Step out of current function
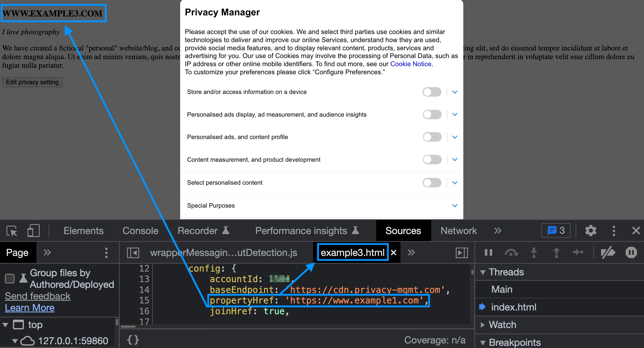Image resolution: width=644 pixels, height=348 pixels. coord(556,253)
